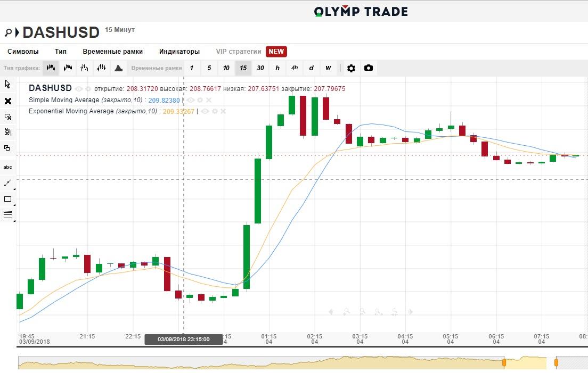Click the SMA value 209.82380
The width and height of the screenshot is (588, 373).
click(164, 101)
